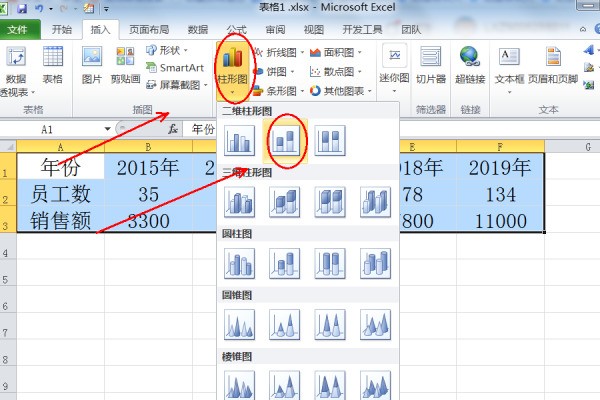Select the 3D cylinder chart
Viewport: 600px width, 400px height.
(375, 263)
